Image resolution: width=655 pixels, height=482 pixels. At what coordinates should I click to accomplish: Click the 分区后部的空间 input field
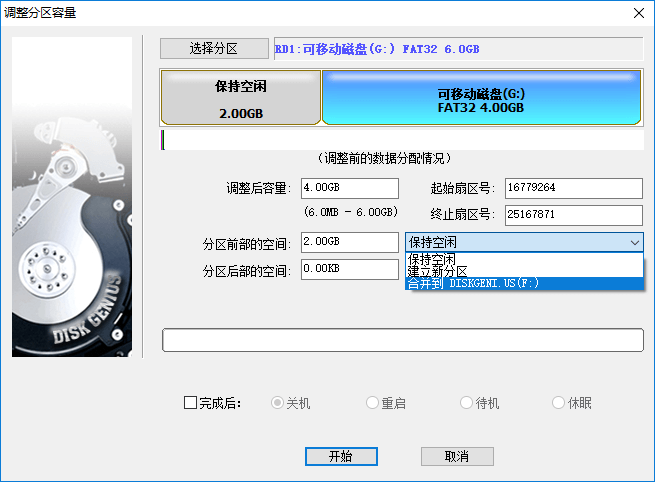tap(349, 269)
